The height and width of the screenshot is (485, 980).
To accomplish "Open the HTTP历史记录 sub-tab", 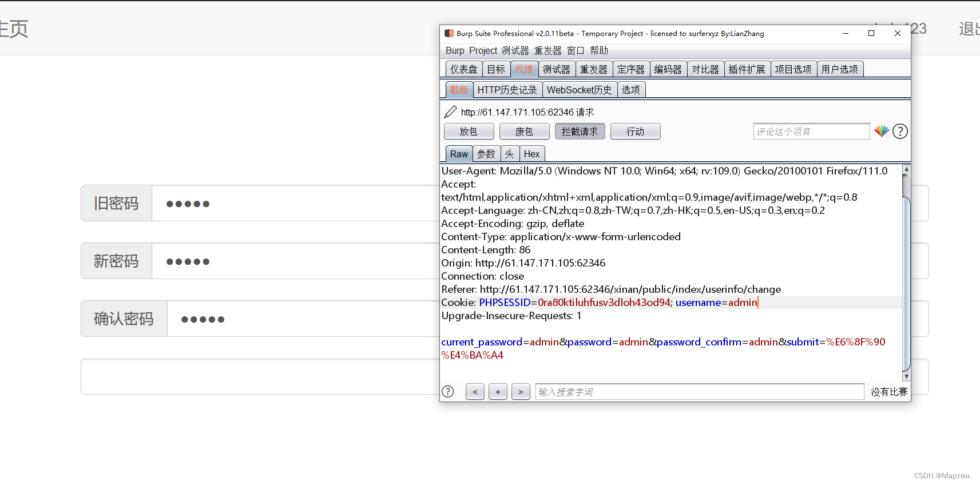I will pos(507,90).
